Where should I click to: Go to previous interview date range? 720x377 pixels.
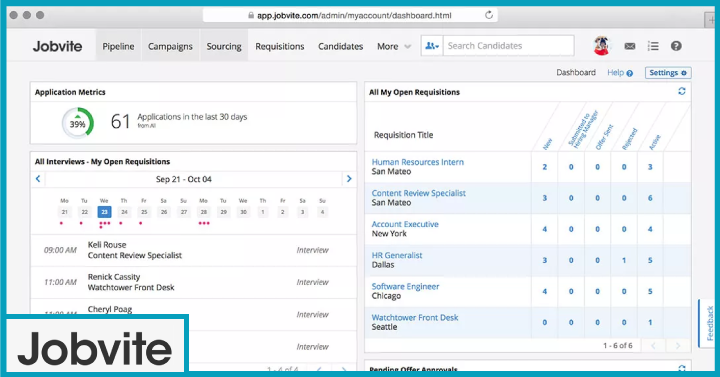coord(38,179)
